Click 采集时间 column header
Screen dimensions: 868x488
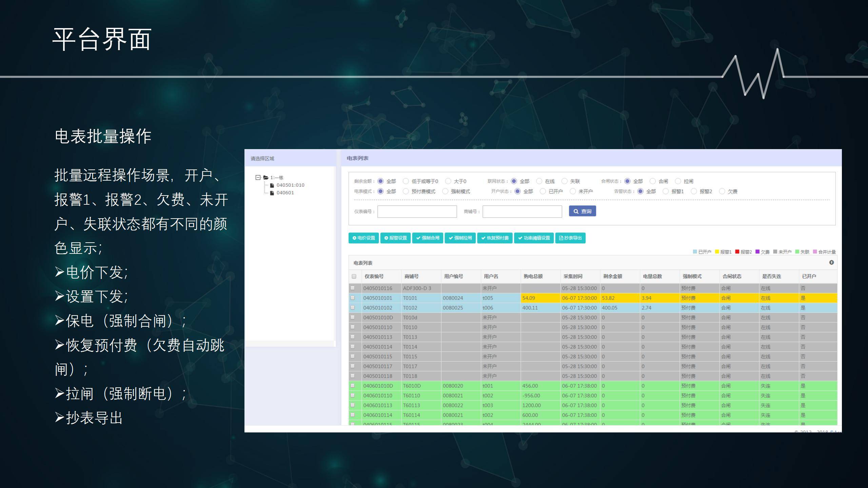tap(573, 277)
